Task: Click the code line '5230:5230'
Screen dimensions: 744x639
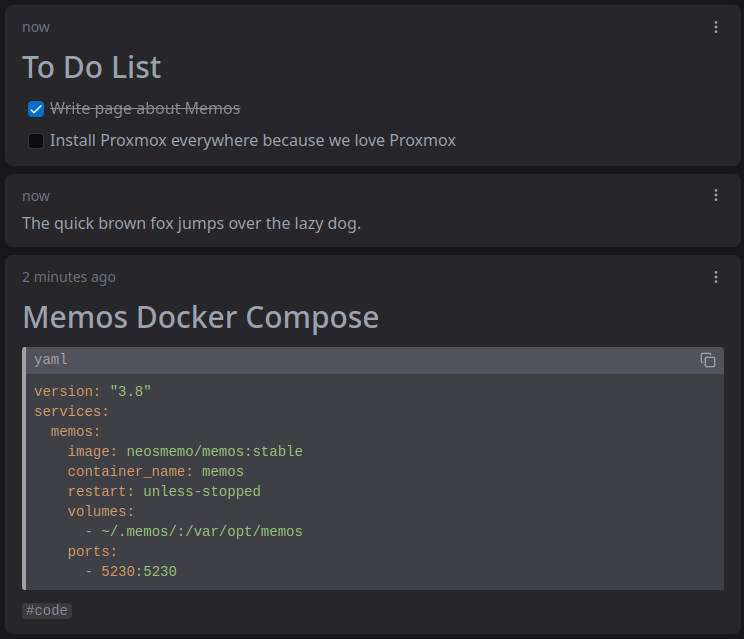Action: tap(130, 572)
